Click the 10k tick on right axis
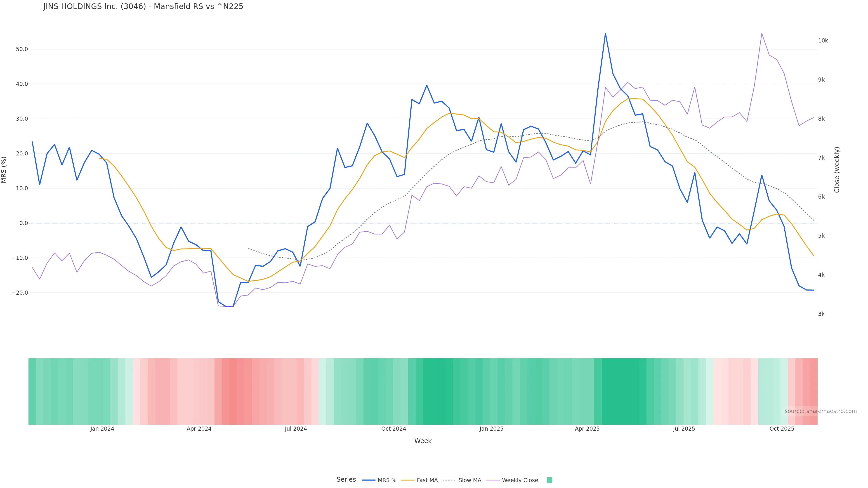This screenshot has width=868, height=488. (823, 41)
